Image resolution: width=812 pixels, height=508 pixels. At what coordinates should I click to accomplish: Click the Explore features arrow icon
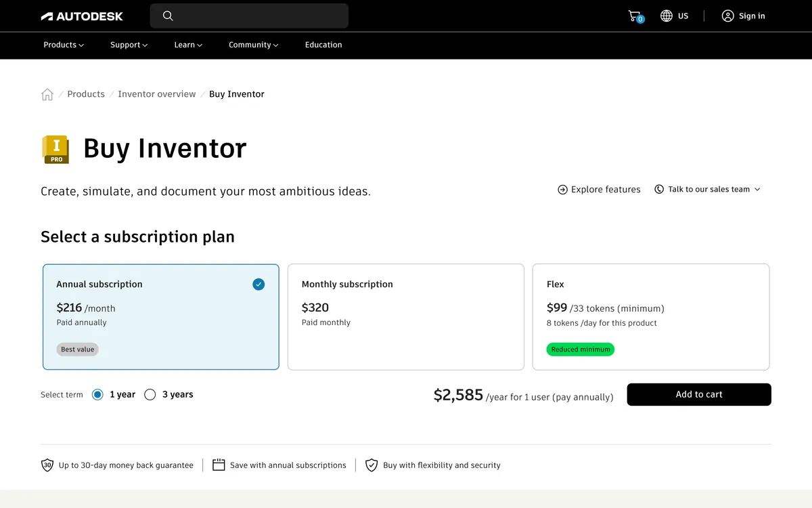pyautogui.click(x=562, y=190)
